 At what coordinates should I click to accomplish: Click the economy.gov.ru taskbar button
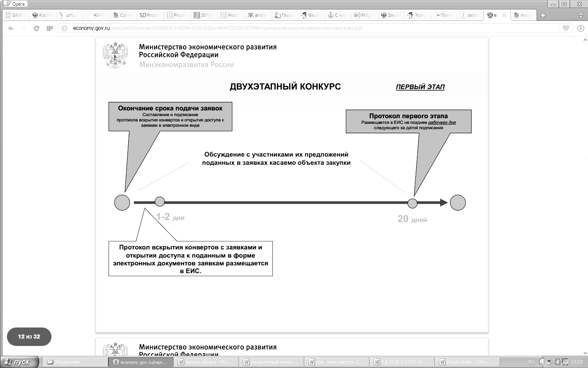pyautogui.click(x=141, y=362)
